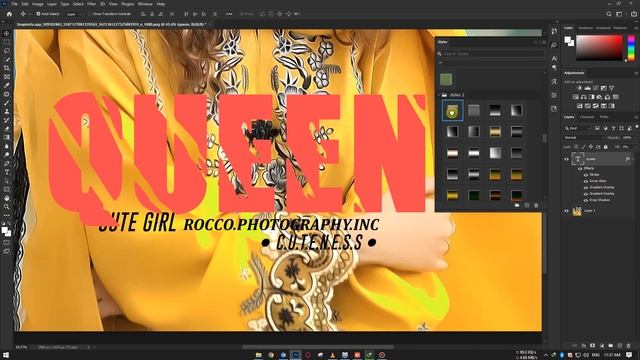Open the File menu
The width and height of the screenshot is (640, 360).
pyautogui.click(x=14, y=4)
